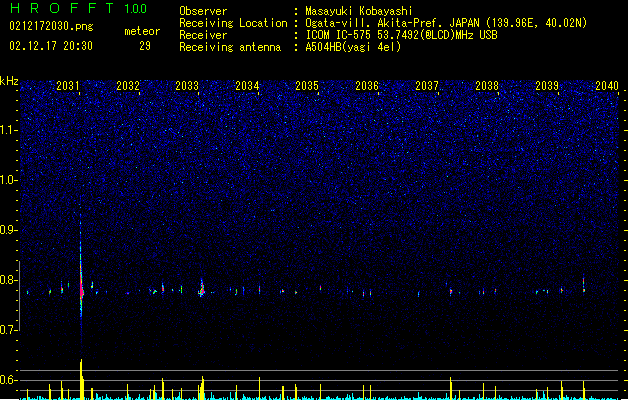Select the antenna value A504HB(yagi 4el)
The height and width of the screenshot is (400, 629).
353,47
